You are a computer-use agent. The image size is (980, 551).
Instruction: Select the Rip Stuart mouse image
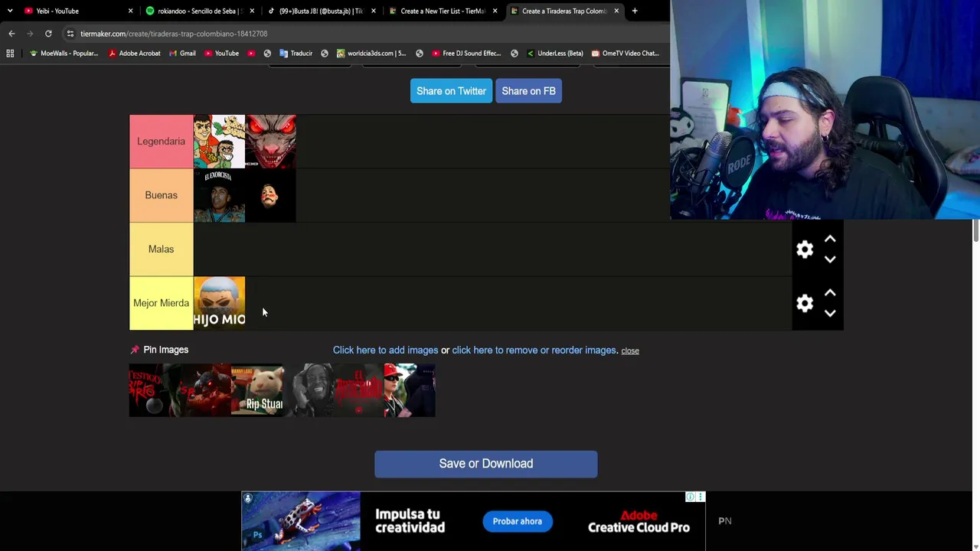(x=256, y=390)
